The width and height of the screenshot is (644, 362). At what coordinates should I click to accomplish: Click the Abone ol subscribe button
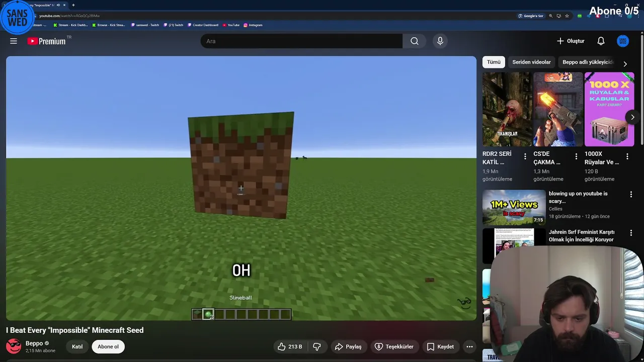tap(108, 346)
